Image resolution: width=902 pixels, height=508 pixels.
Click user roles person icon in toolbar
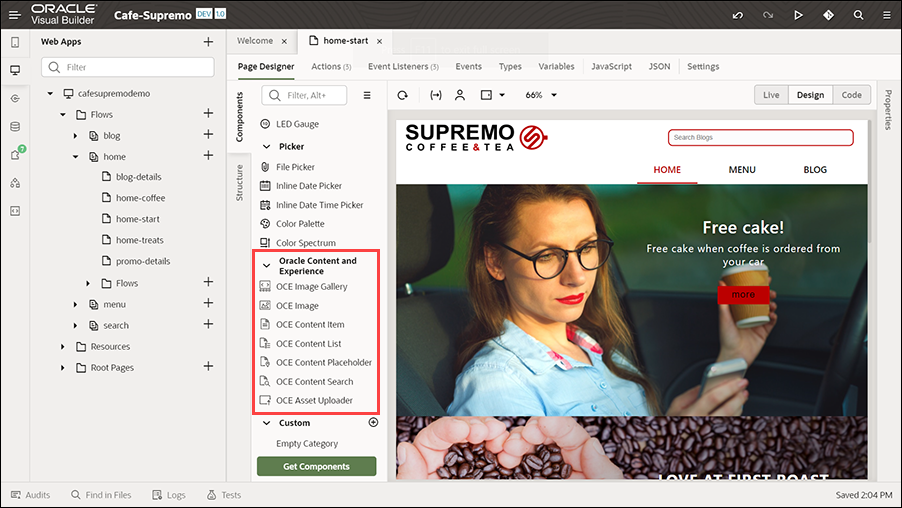click(x=460, y=95)
